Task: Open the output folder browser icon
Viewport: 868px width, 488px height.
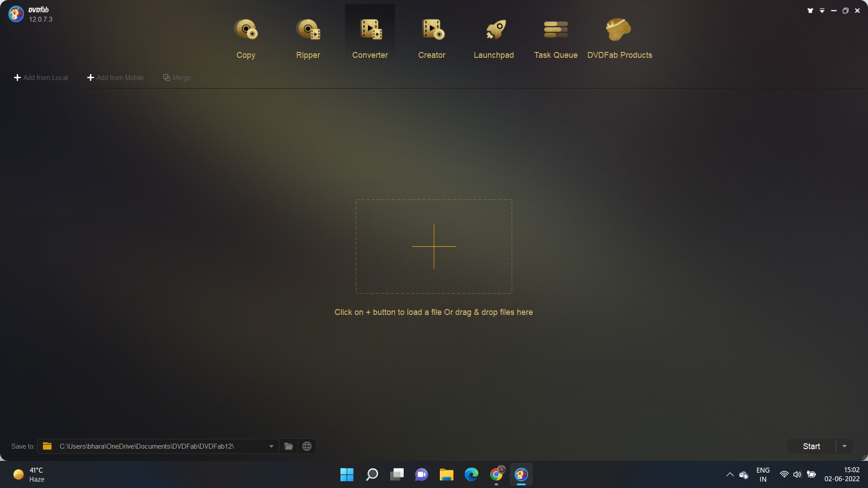Action: click(288, 446)
